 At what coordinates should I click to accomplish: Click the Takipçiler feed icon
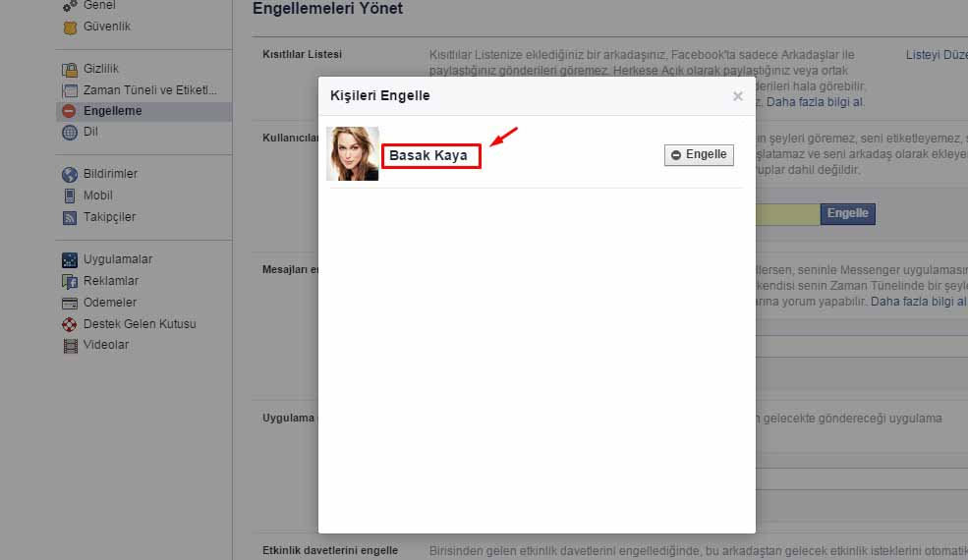tap(70, 217)
